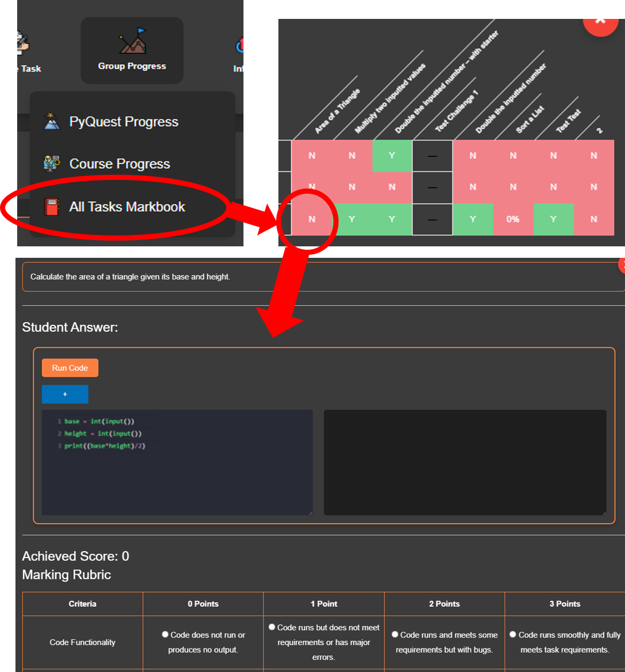
Task: Click the Course Progress icon
Action: pyautogui.click(x=52, y=164)
